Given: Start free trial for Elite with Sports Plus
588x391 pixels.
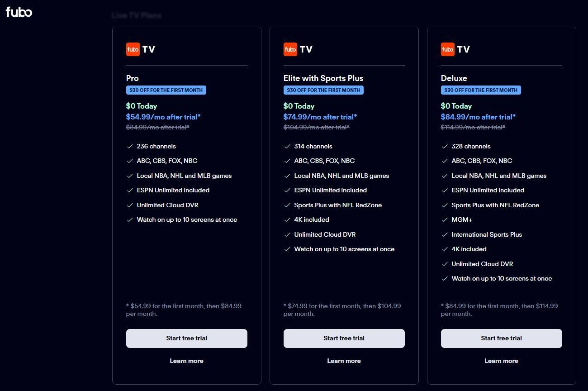Looking at the screenshot, I should (344, 339).
